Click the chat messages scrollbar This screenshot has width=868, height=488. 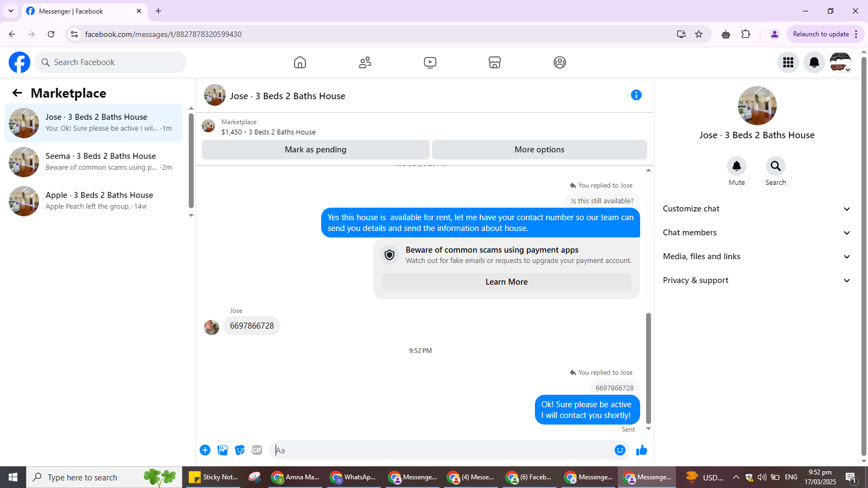(648, 369)
